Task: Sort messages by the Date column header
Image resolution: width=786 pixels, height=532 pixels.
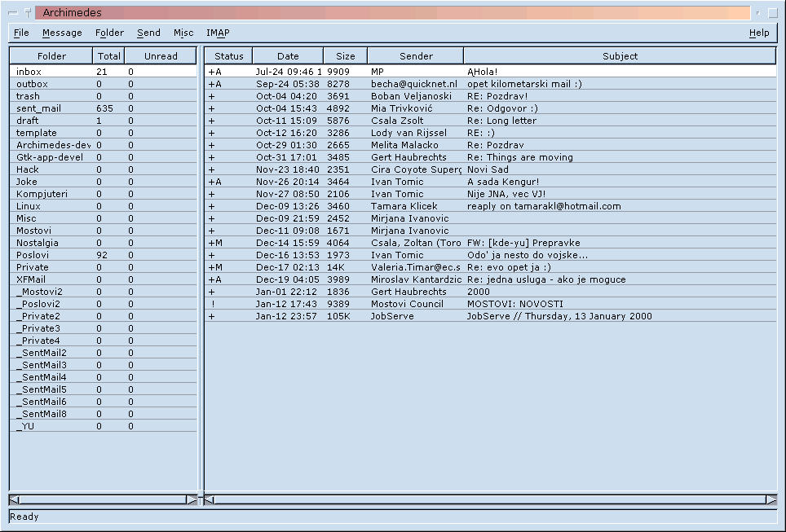Action: pyautogui.click(x=288, y=56)
